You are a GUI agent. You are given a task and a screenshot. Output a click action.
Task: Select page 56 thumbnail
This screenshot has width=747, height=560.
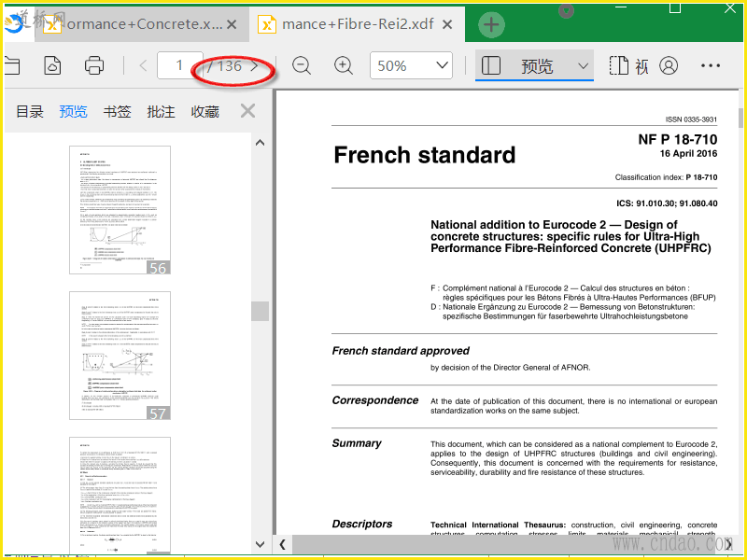pyautogui.click(x=120, y=210)
